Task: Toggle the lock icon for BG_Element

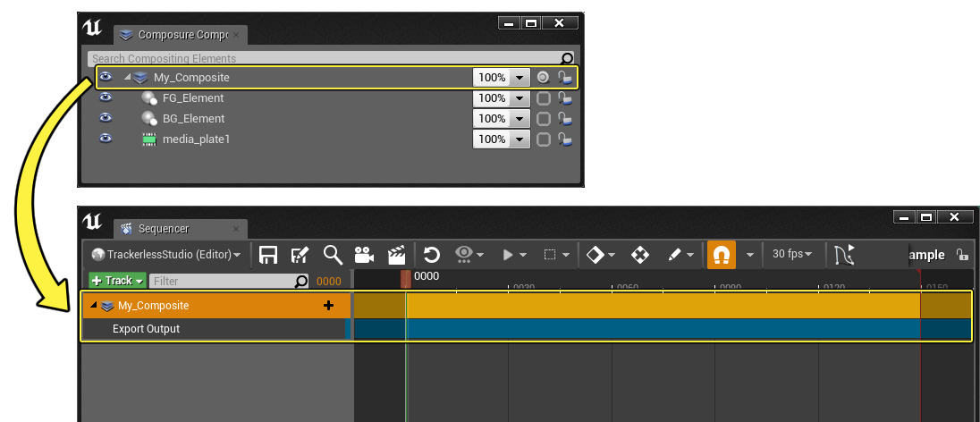Action: click(x=564, y=119)
